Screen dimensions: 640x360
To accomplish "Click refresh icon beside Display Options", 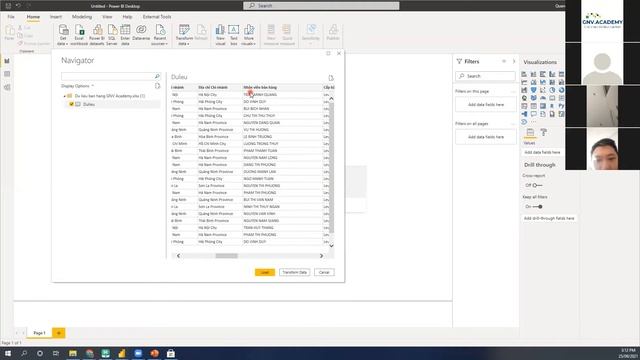I will point(158,86).
